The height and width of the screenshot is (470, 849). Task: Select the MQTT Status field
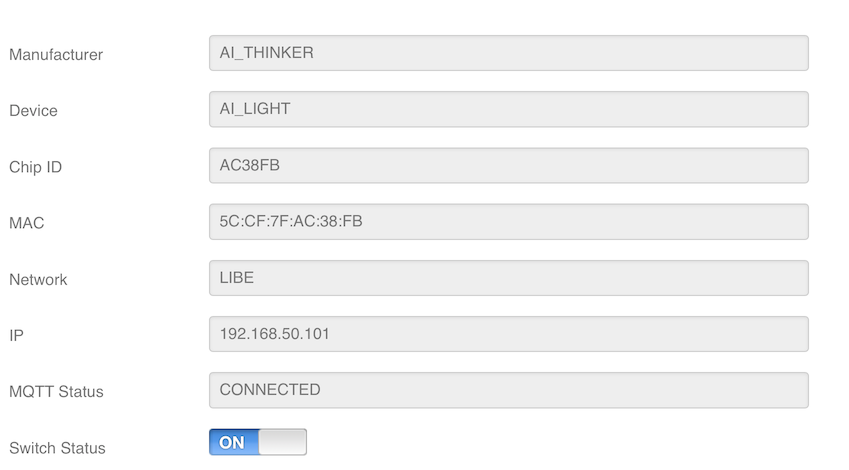click(x=508, y=390)
